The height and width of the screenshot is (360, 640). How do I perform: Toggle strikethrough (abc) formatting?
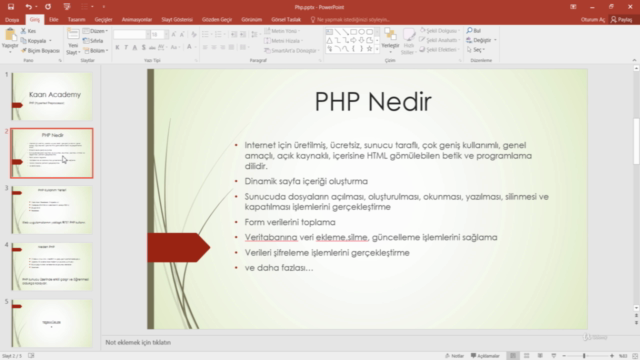(x=152, y=47)
